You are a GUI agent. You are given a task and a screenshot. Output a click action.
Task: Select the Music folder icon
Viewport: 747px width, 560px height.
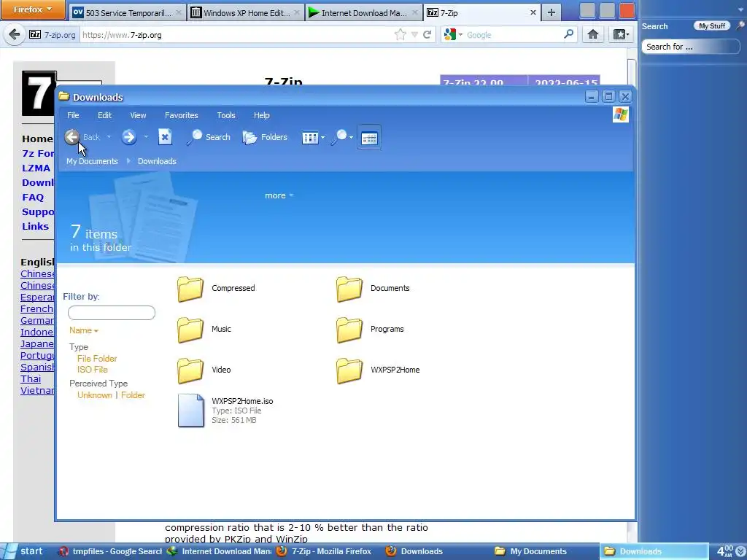(x=190, y=330)
